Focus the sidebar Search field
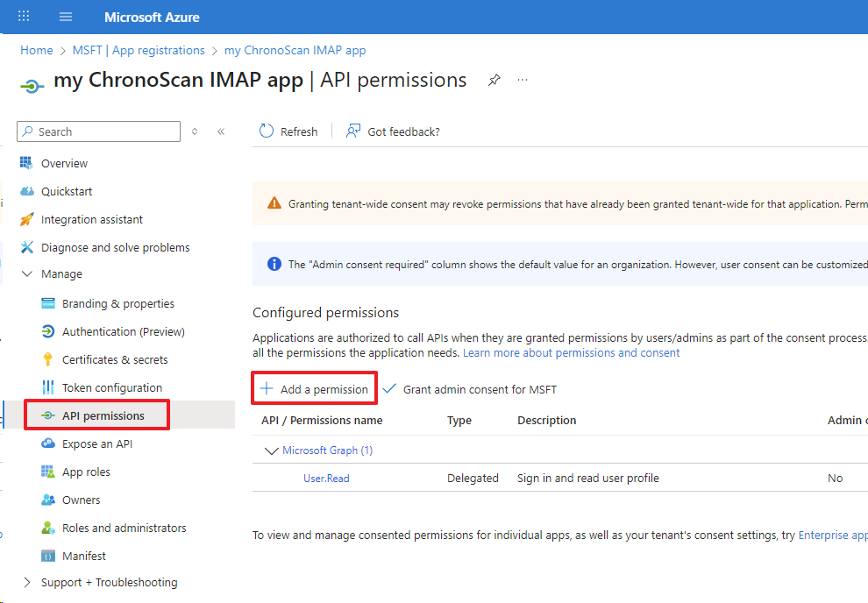Viewport: 868px width, 603px height. point(105,131)
